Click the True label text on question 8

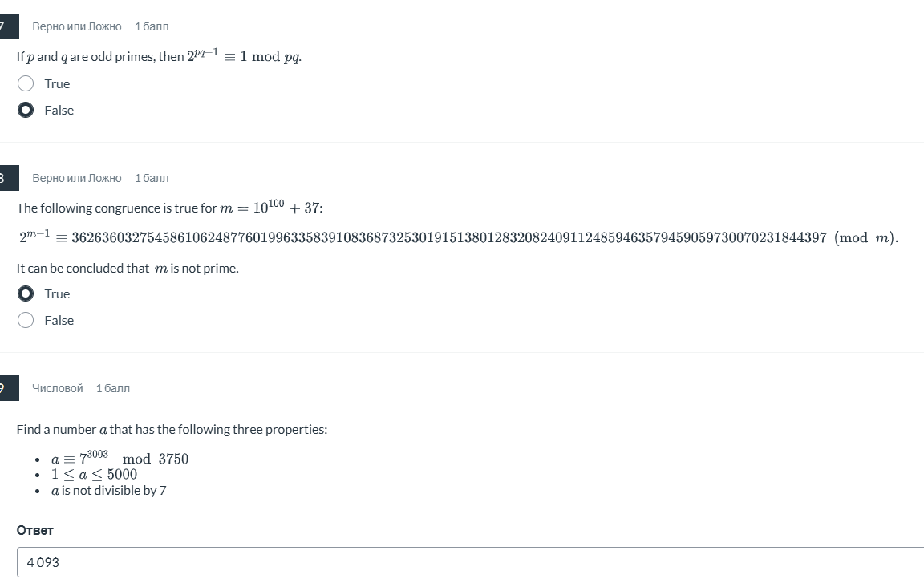[57, 293]
